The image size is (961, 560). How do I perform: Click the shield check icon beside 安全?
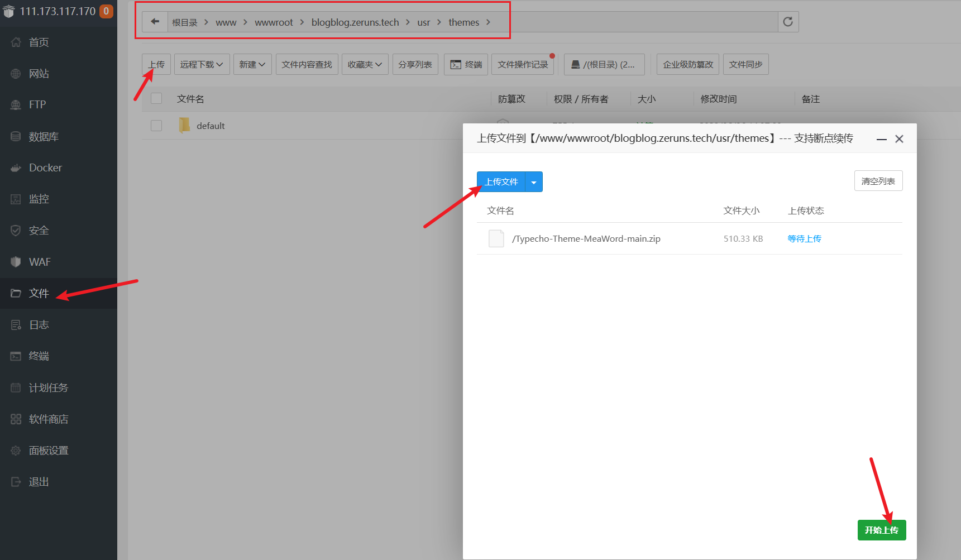click(16, 230)
